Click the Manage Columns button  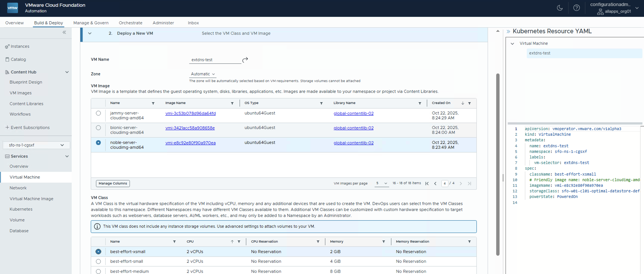point(113,183)
